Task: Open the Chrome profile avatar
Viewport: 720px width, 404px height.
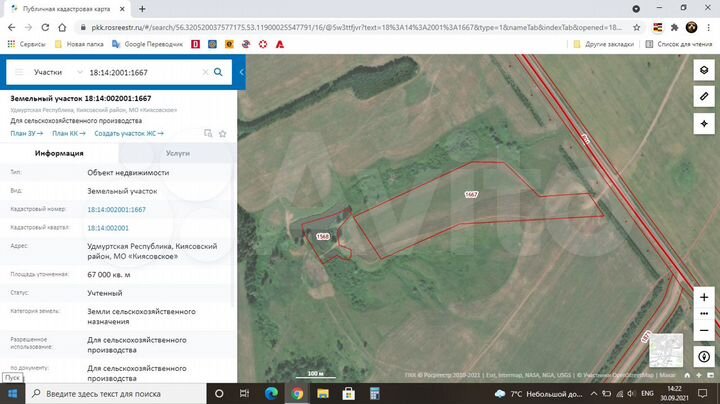Action: coord(692,28)
